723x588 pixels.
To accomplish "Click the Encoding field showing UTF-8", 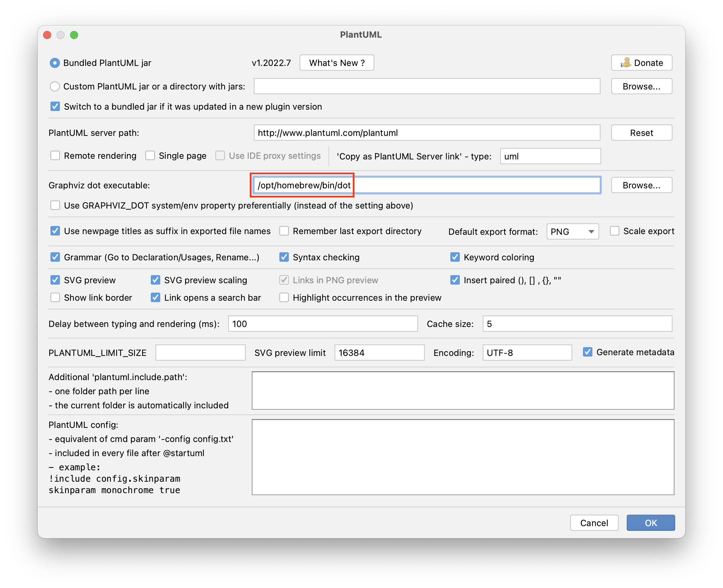I will [527, 353].
